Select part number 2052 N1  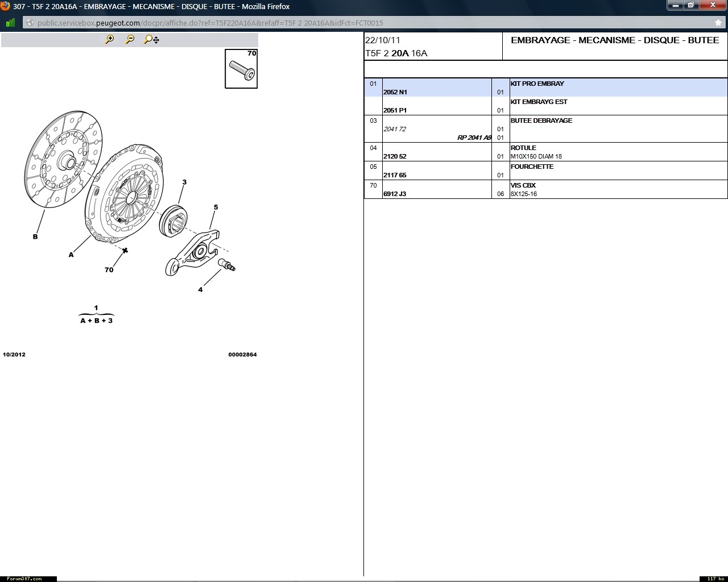click(x=395, y=92)
